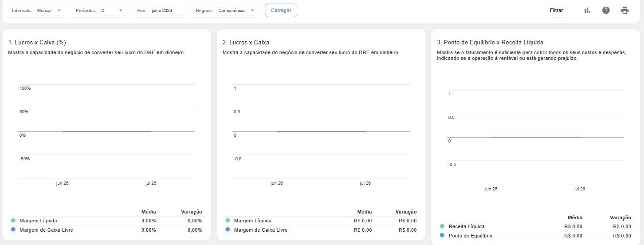Print the report using printer icon

point(625,10)
